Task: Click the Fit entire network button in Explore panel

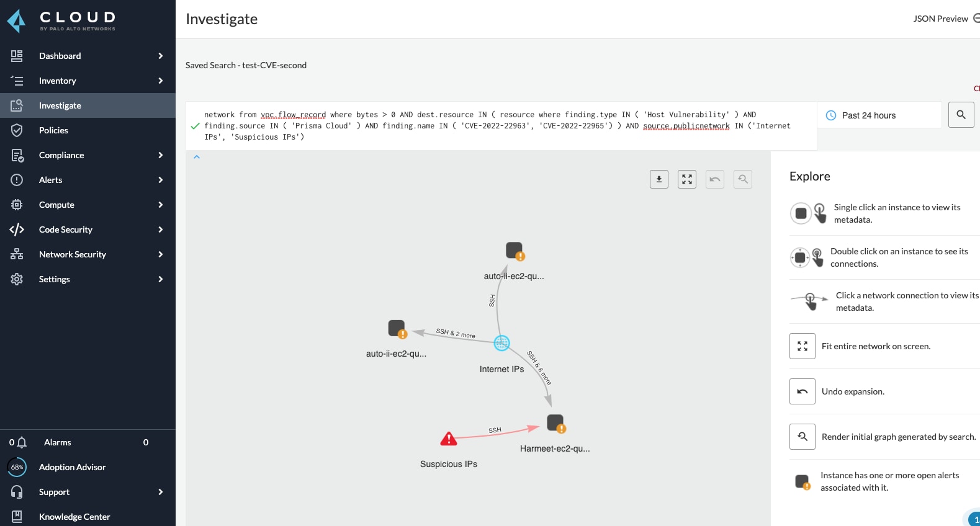Action: pos(802,346)
